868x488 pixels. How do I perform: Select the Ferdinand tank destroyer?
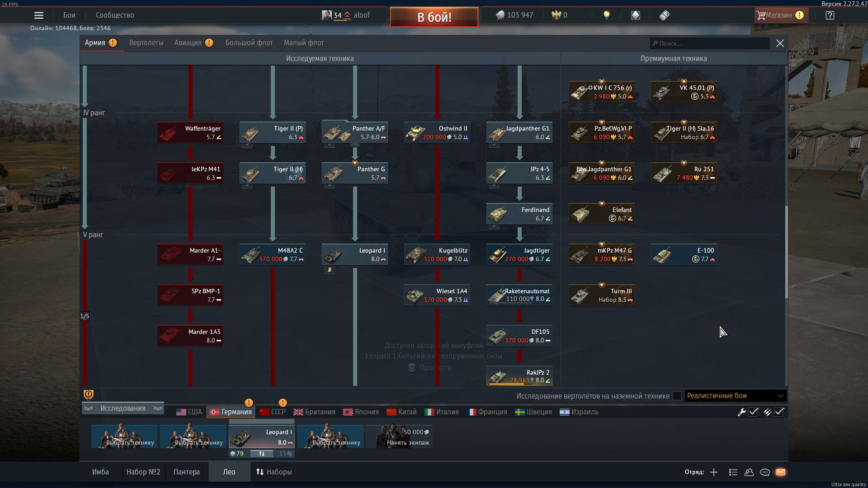[x=519, y=214]
